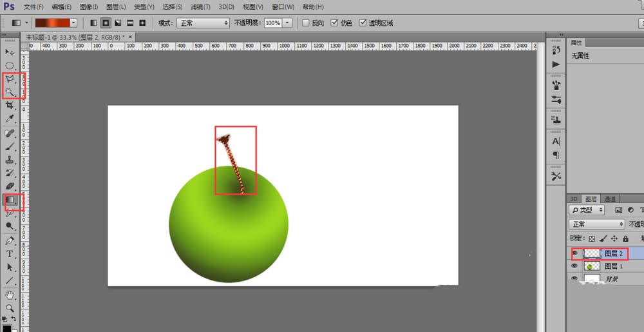Open the layer blend mode 正常 dropdown

click(596, 224)
